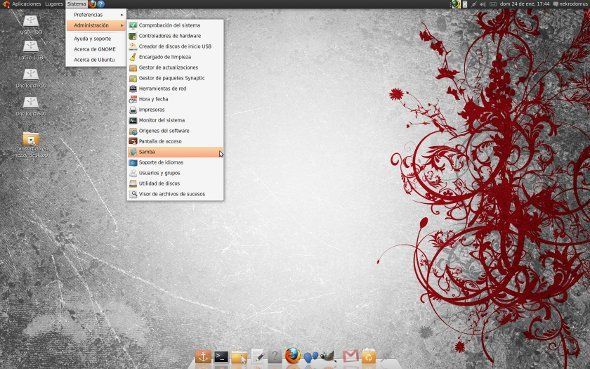
Task: Click the anchor icon in the dock
Action: (203, 356)
